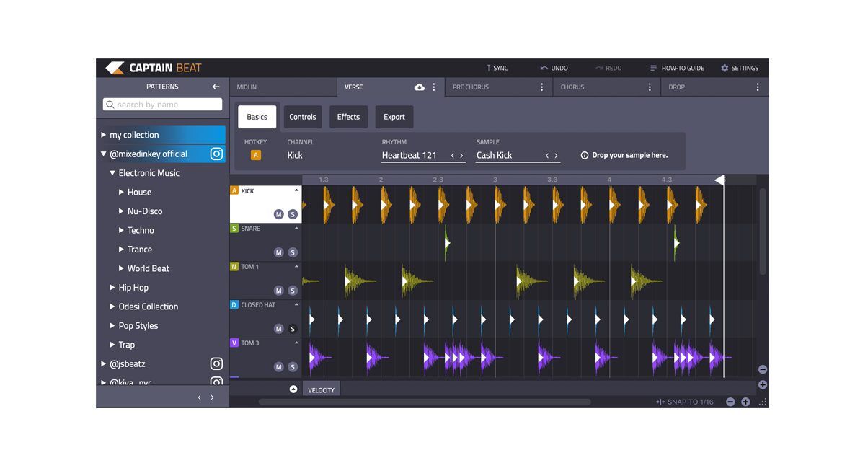Expand the House folder

[x=121, y=193]
